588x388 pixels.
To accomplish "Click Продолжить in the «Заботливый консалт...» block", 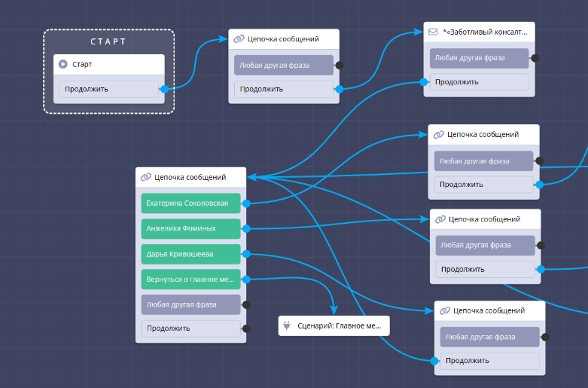I will [x=480, y=82].
